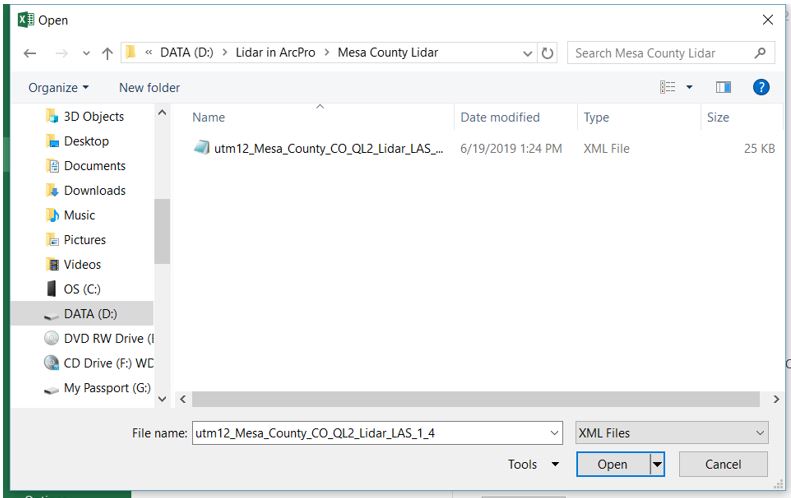Image resolution: width=791 pixels, height=498 pixels.
Task: Sort files by Name column
Action: (209, 118)
